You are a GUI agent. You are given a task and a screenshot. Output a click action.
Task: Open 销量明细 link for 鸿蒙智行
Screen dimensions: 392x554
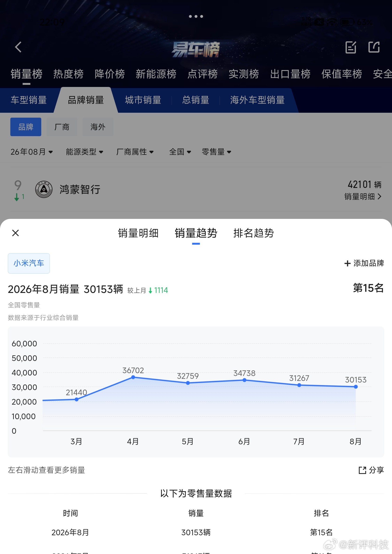pos(363,196)
